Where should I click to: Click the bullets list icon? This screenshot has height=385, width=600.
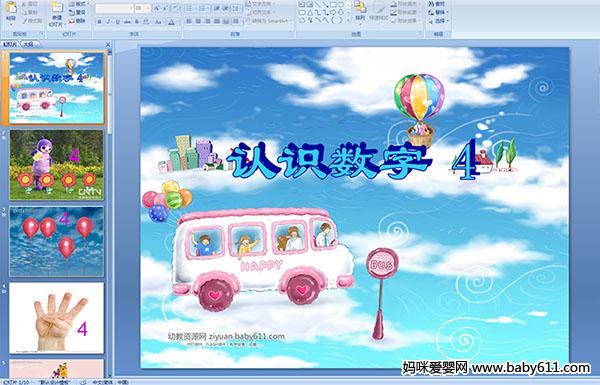[x=190, y=8]
